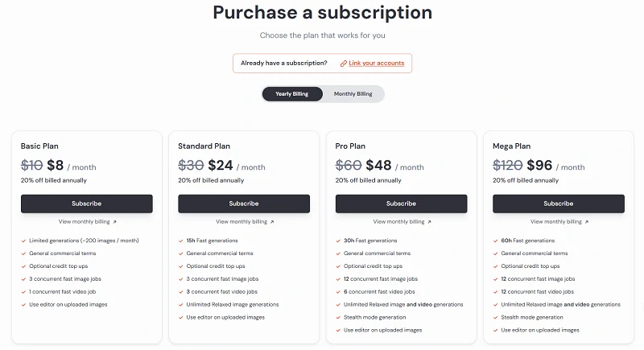This screenshot has height=350, width=644.
Task: Click checkmark beside Limited generations in Basic Plan
Action: (23, 241)
